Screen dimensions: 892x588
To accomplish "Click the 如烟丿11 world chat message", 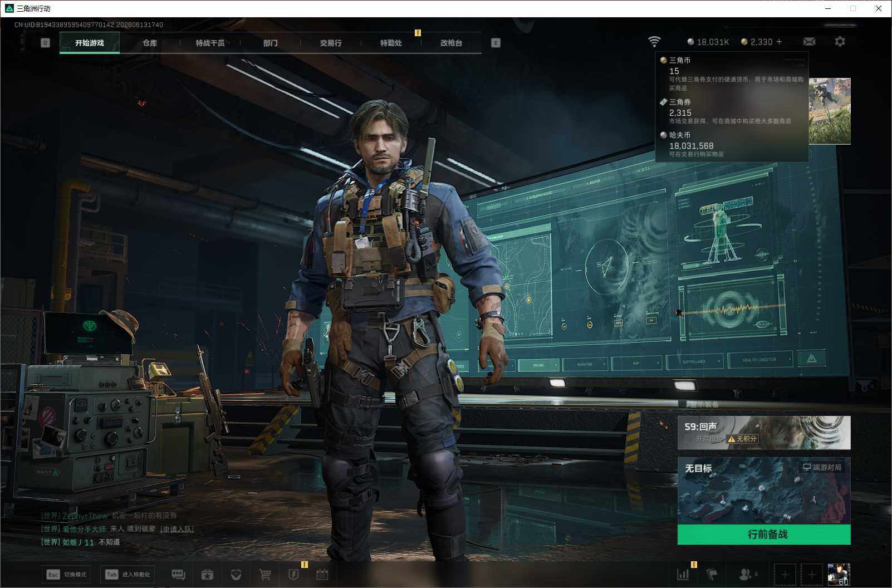I will tap(81, 542).
